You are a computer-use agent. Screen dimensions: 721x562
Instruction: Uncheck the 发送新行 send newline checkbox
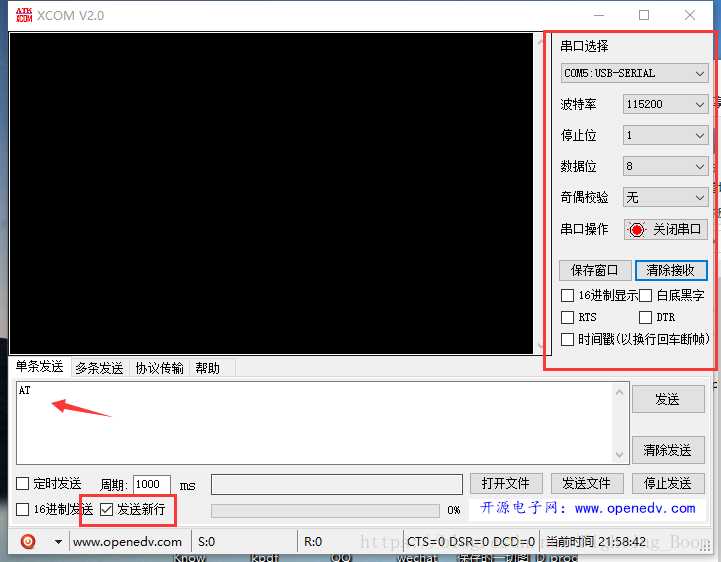(x=106, y=510)
